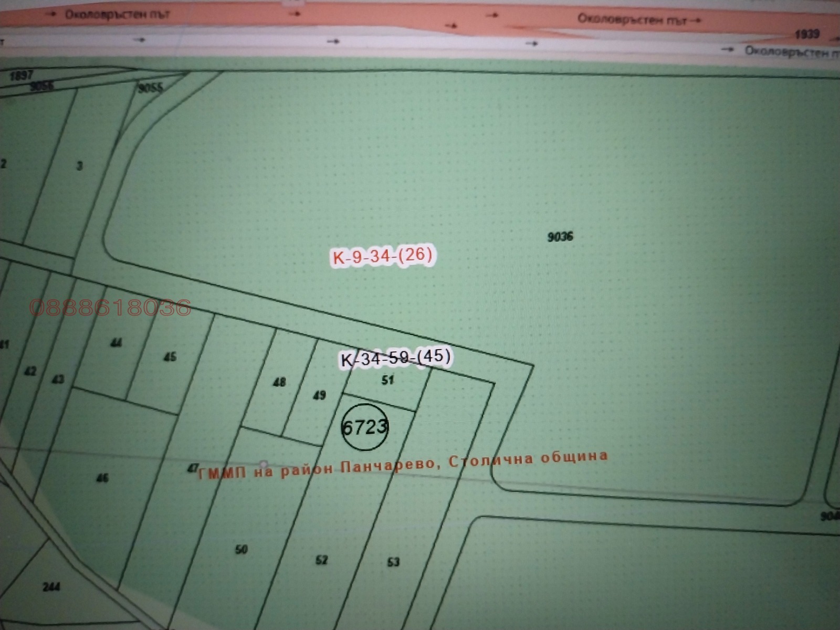Image resolution: width=840 pixels, height=630 pixels.
Task: Select road segment number 1939
Action: pyautogui.click(x=807, y=34)
